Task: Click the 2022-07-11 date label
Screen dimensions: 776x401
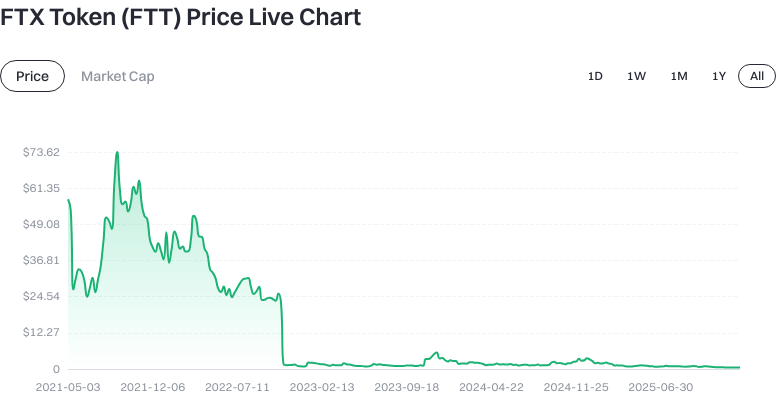Action: [238, 386]
